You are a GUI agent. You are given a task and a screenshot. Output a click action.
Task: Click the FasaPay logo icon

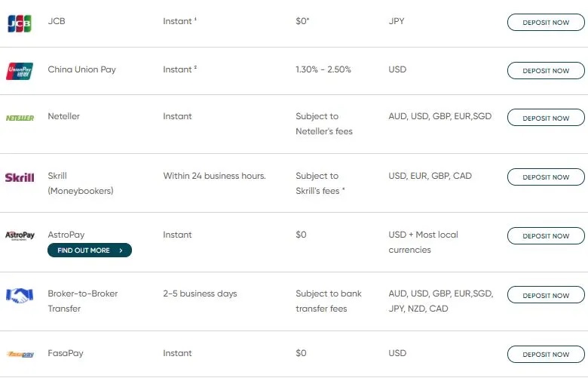20,354
